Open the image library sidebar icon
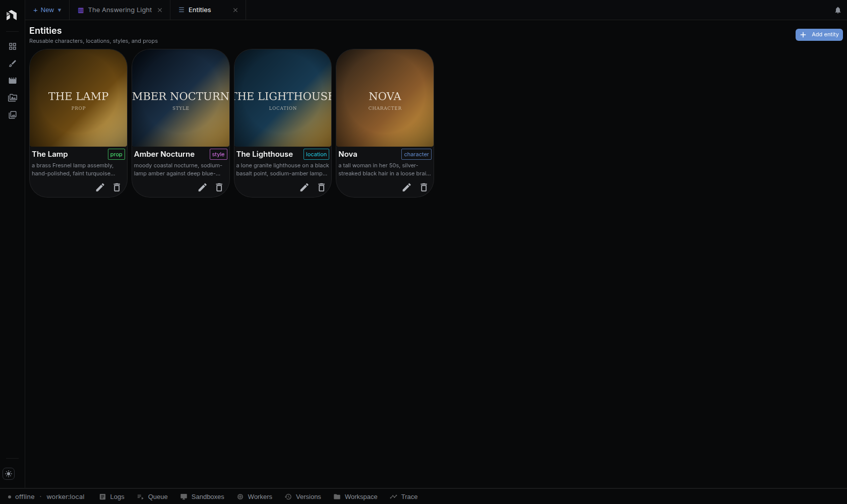Image resolution: width=847 pixels, height=504 pixels. tap(13, 115)
